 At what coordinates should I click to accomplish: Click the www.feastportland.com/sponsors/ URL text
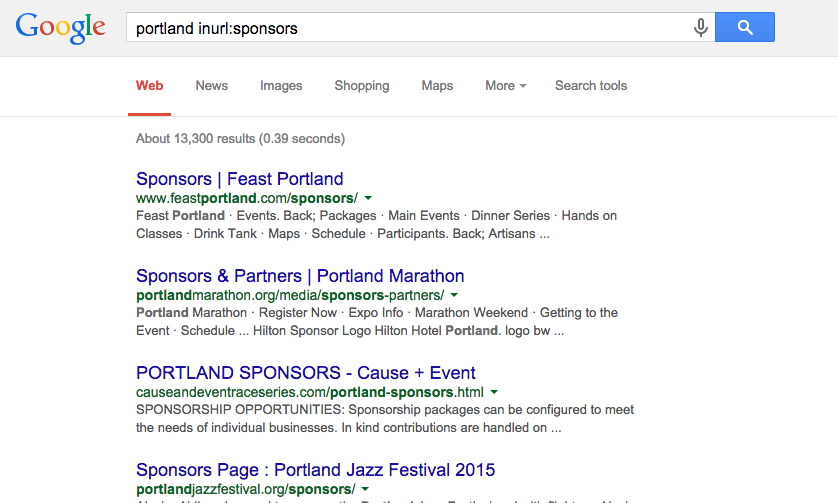247,198
